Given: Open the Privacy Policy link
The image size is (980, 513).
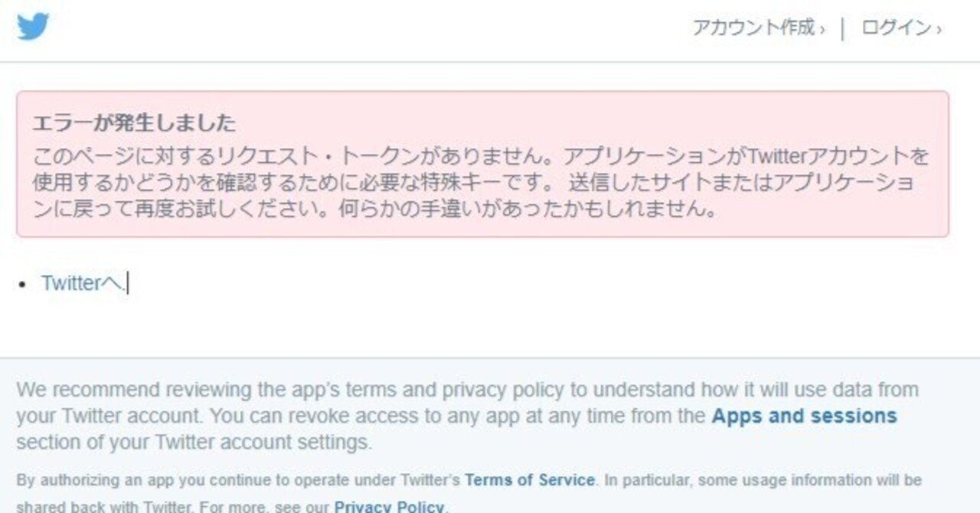Looking at the screenshot, I should pos(389,506).
